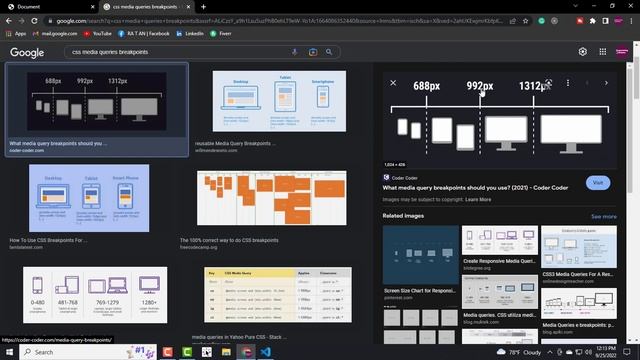The width and height of the screenshot is (640, 360).
Task: Click the magnifier search button
Action: 329,52
